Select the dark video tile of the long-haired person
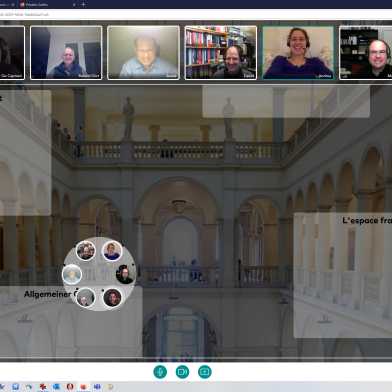392x392 pixels. [x=12, y=53]
